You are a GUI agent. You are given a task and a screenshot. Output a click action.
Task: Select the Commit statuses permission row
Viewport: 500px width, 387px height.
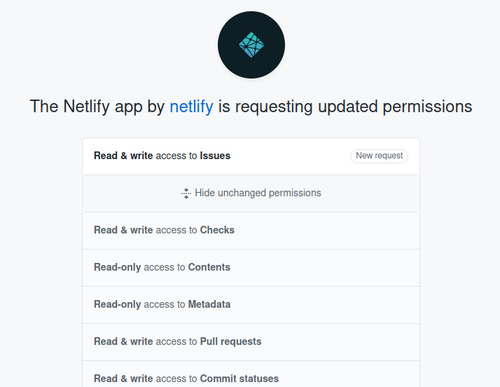point(251,374)
